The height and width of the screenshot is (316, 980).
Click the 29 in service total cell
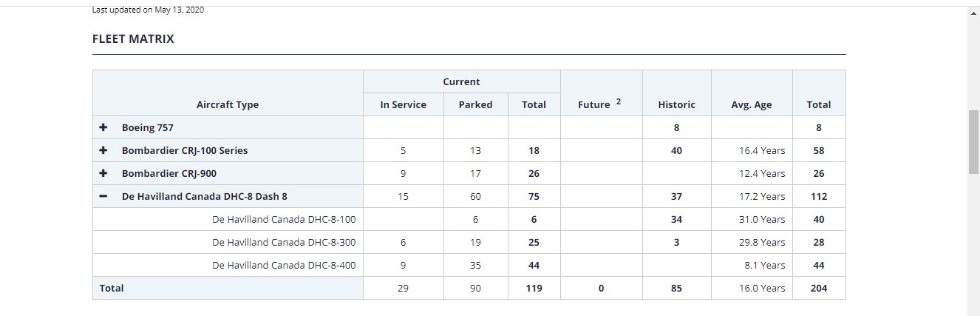403,288
